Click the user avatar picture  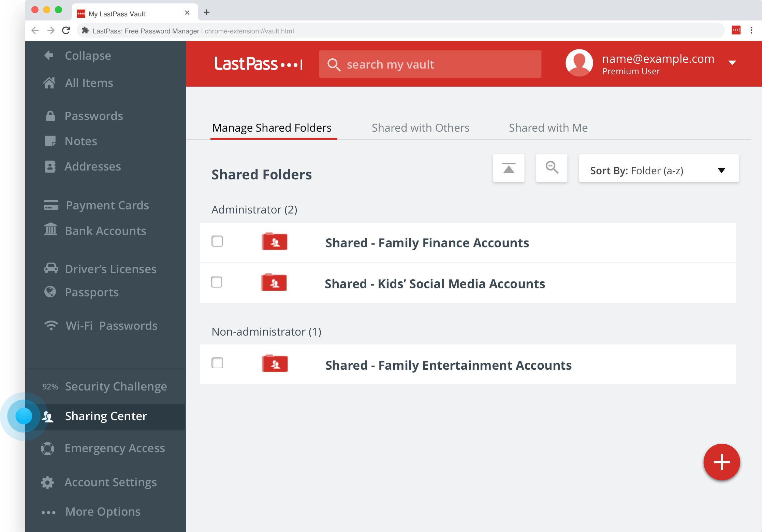(x=579, y=63)
